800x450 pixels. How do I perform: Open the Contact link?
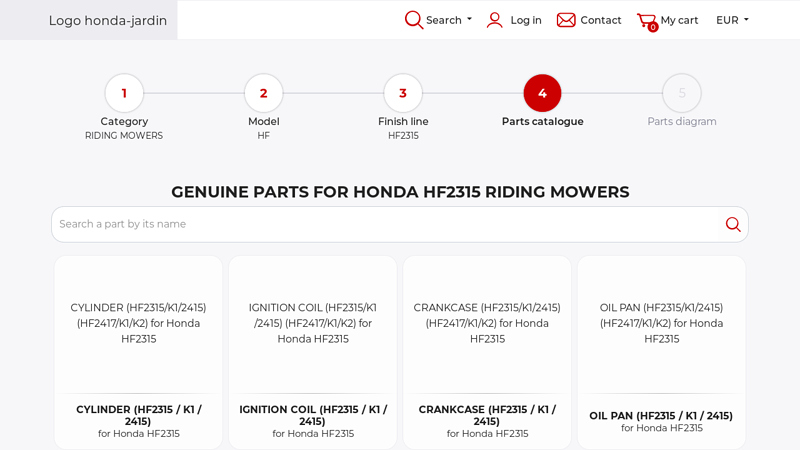coord(601,20)
